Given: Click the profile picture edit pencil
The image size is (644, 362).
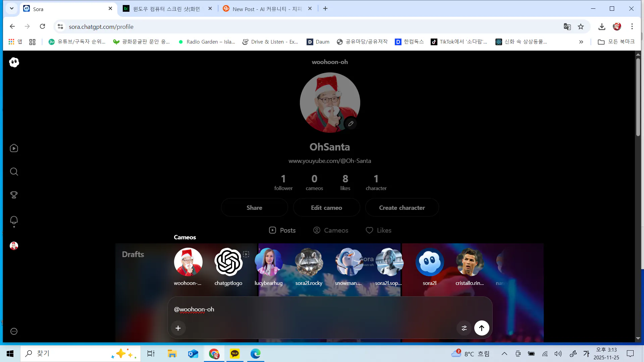Looking at the screenshot, I should [x=351, y=124].
